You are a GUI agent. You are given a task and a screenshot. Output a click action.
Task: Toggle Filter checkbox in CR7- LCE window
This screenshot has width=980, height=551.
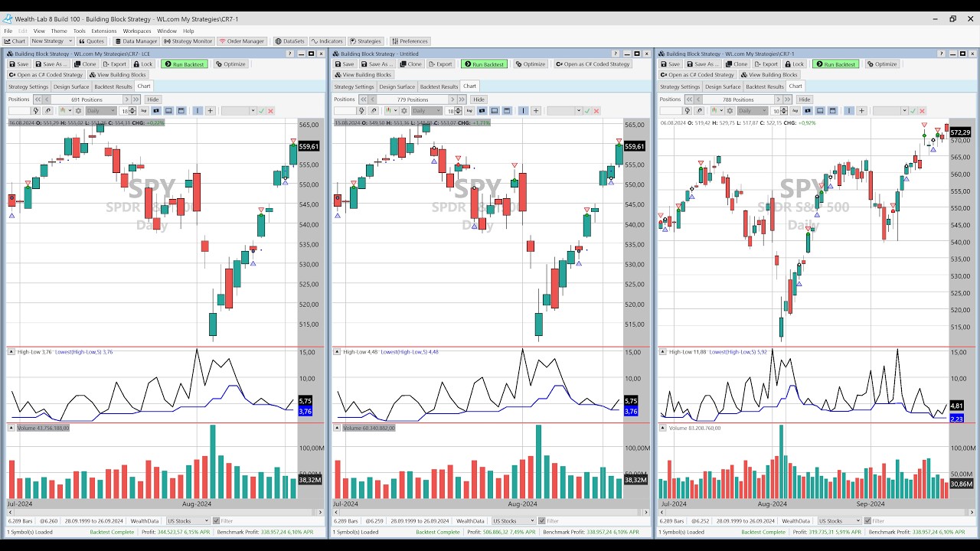(217, 521)
